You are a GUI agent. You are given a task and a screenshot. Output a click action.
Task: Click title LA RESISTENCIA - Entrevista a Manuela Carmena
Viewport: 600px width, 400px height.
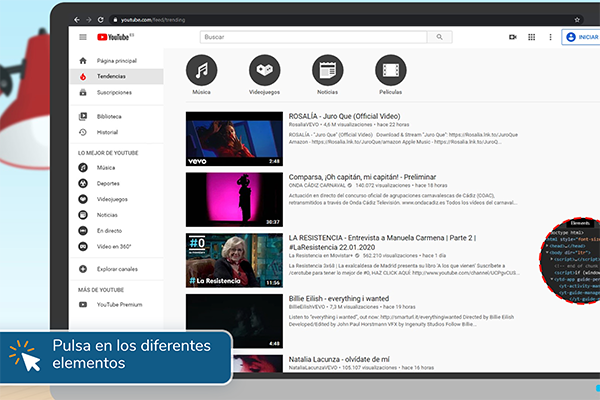coord(382,242)
